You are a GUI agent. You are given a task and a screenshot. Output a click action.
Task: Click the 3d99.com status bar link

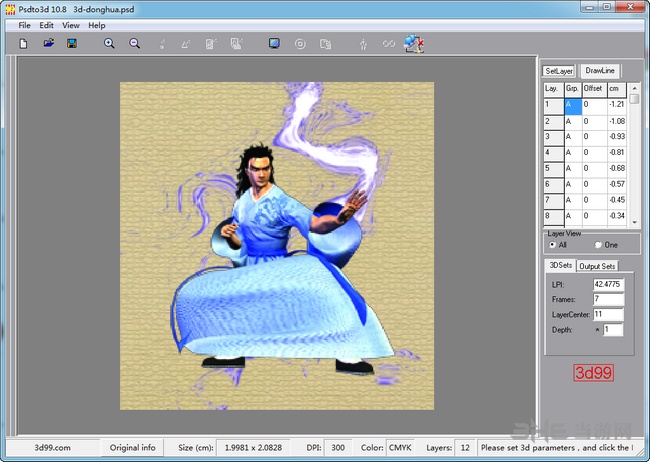point(52,447)
